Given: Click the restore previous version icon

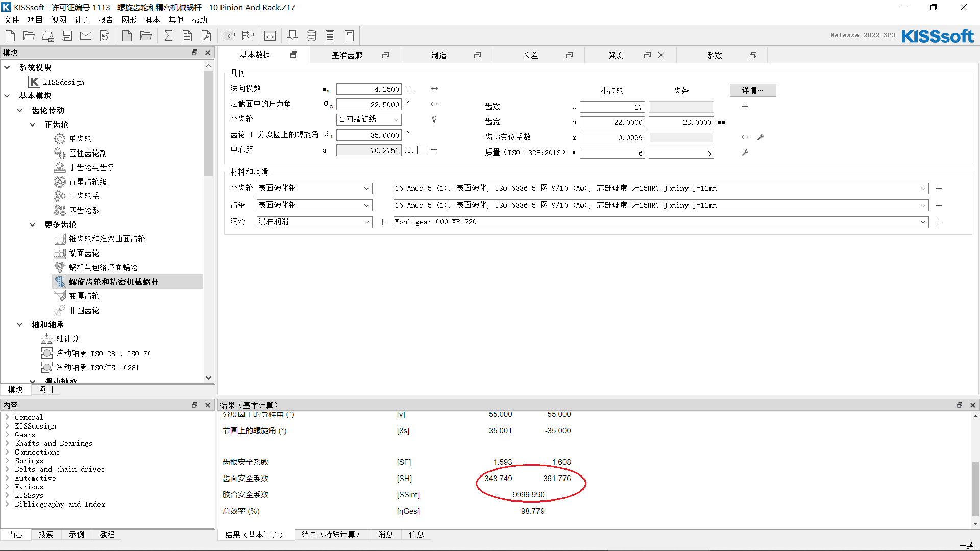Looking at the screenshot, I should [x=105, y=36].
